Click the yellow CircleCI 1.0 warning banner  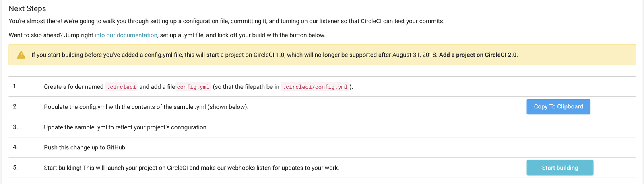click(322, 55)
